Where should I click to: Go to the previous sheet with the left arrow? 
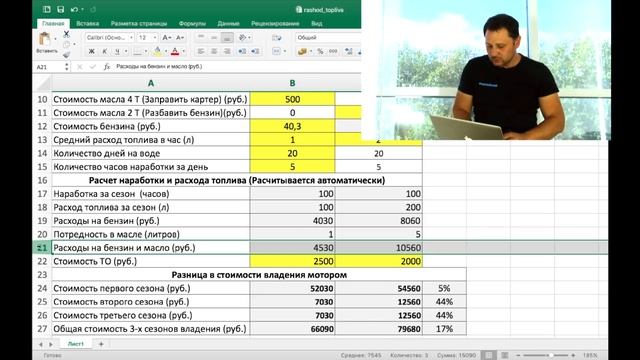(x=40, y=344)
